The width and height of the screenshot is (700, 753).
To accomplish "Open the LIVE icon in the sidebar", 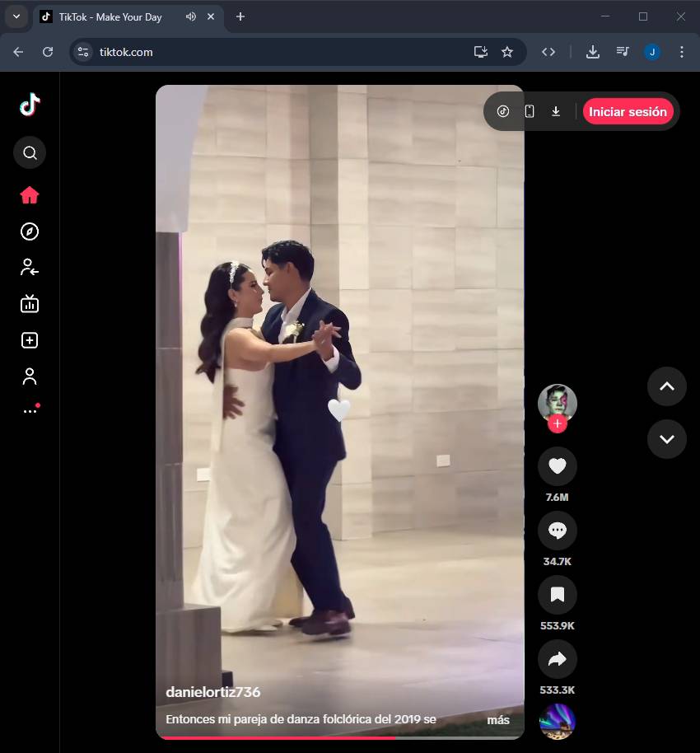I will coord(30,304).
